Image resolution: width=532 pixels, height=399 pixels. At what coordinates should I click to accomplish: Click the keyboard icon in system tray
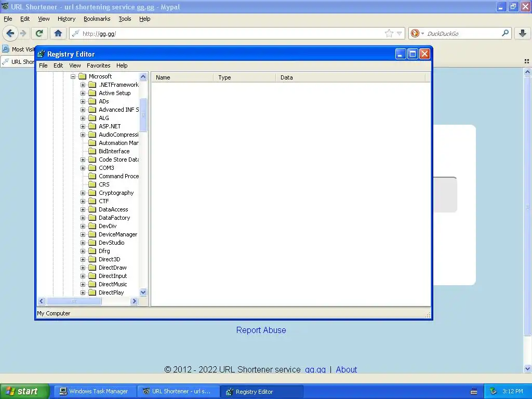474,392
